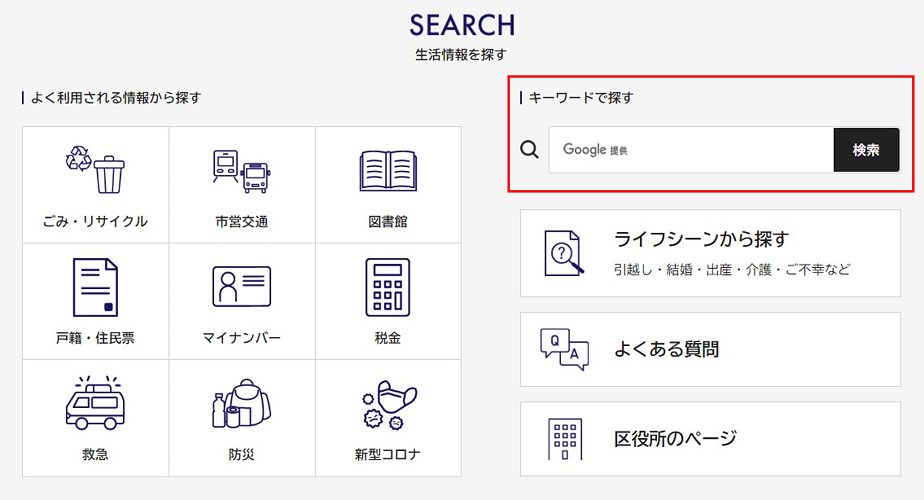This screenshot has height=500, width=924.
Task: Select the 市営交通 text label
Action: pyautogui.click(x=241, y=222)
